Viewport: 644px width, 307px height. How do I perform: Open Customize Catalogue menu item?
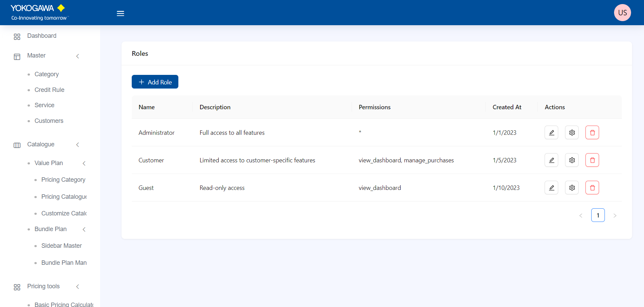[x=64, y=213]
